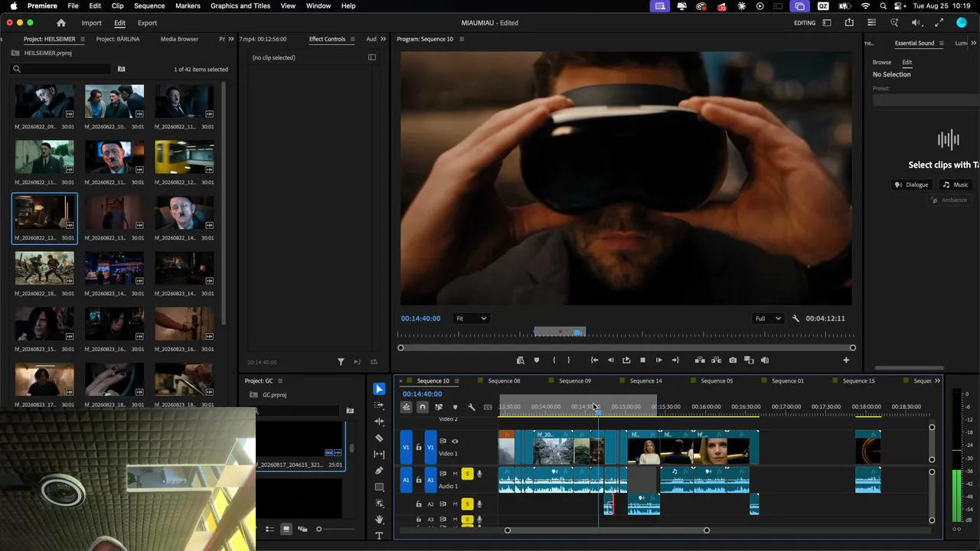Image resolution: width=980 pixels, height=551 pixels.
Task: Toggle snap in timeline
Action: (423, 407)
